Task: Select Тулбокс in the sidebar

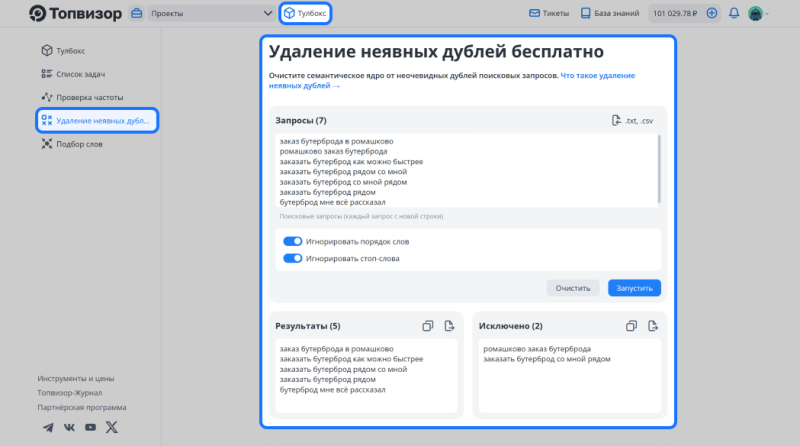Action: (x=63, y=51)
